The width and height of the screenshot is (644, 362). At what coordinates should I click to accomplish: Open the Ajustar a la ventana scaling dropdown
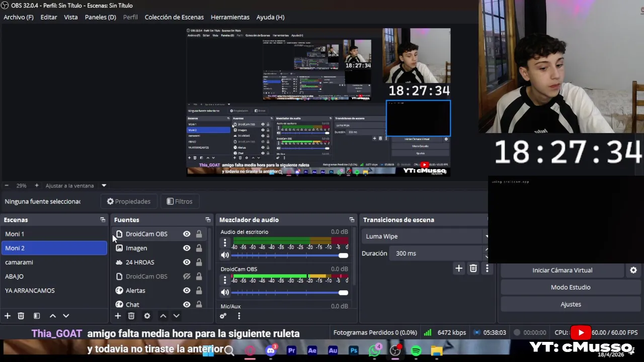pos(76,186)
